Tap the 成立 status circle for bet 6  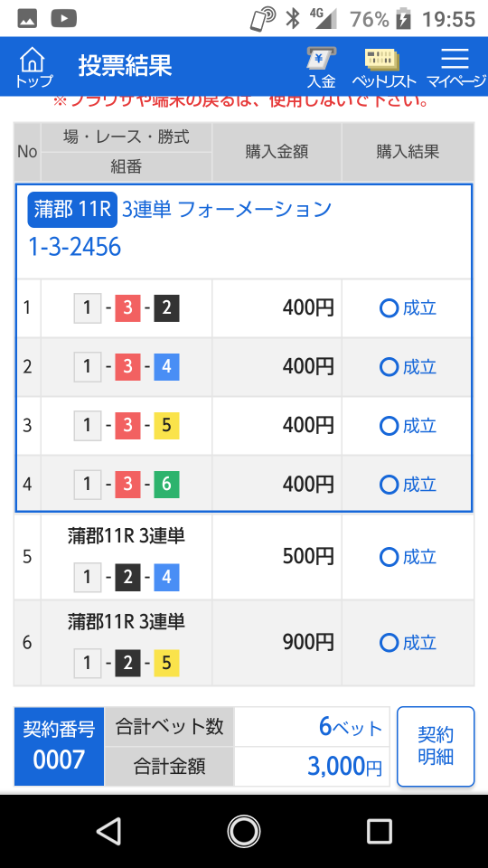(389, 643)
